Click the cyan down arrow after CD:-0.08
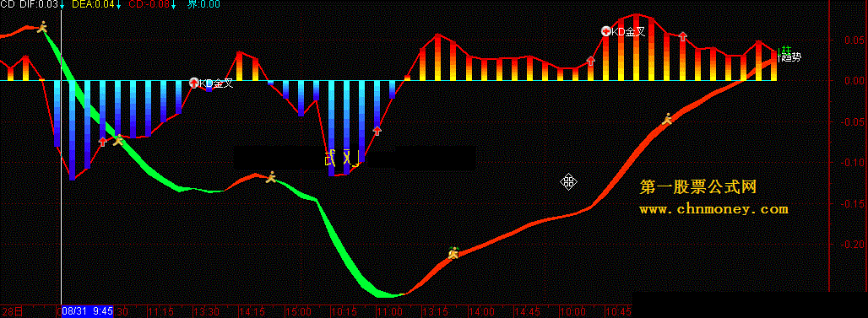 coord(174,5)
